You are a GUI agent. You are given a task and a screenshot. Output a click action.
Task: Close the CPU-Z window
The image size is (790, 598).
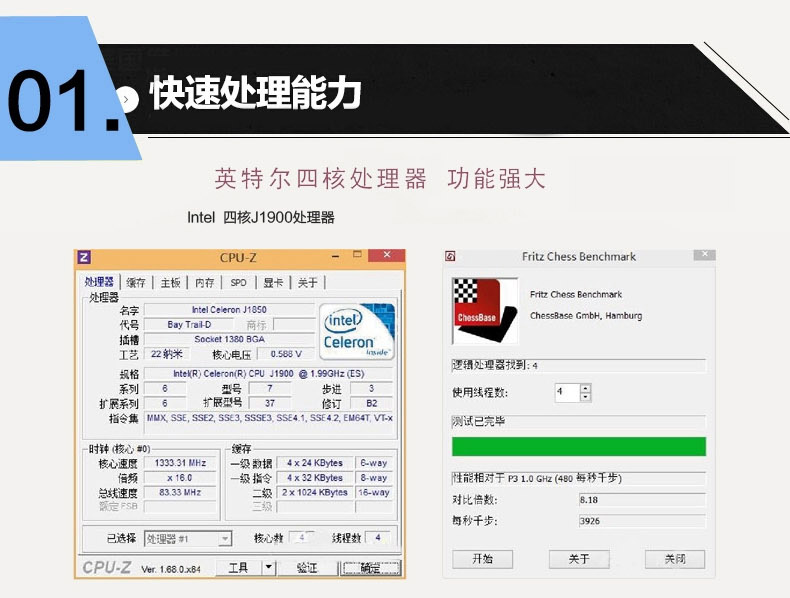click(x=386, y=255)
